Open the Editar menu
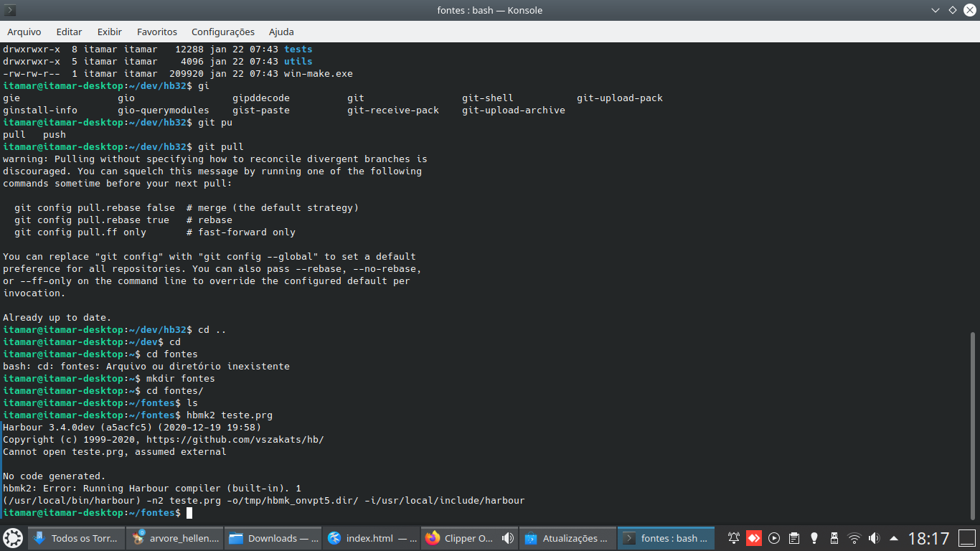Image resolution: width=980 pixels, height=551 pixels. pyautogui.click(x=69, y=32)
